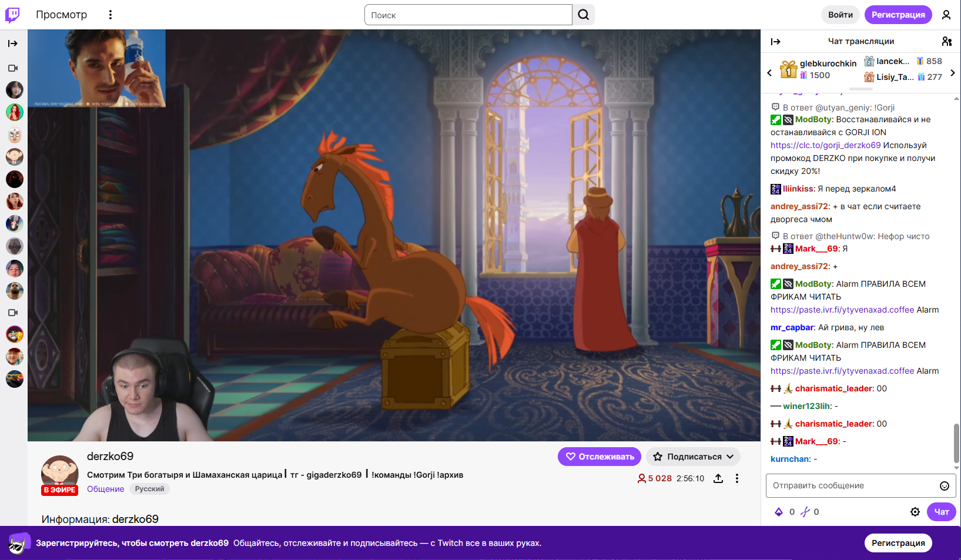Viewport: 961px width, 560px height.
Task: Open the reply to @theHuntw0w message
Action: tap(850, 236)
